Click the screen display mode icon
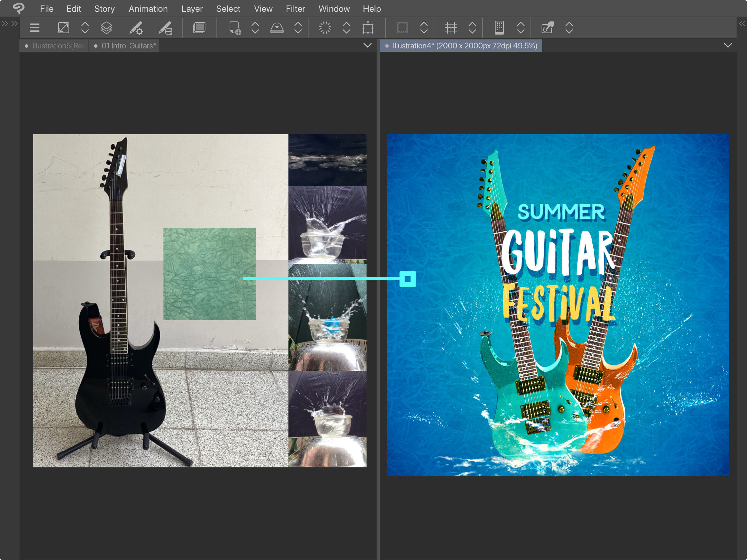The width and height of the screenshot is (747, 560). [x=199, y=28]
